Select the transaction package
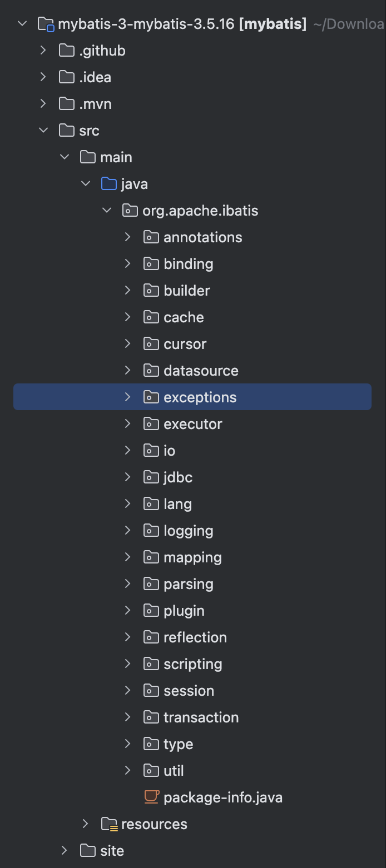 200,717
